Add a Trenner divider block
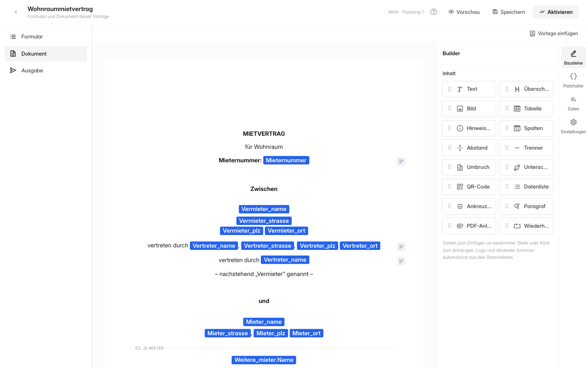The width and height of the screenshot is (588, 368). point(526,148)
